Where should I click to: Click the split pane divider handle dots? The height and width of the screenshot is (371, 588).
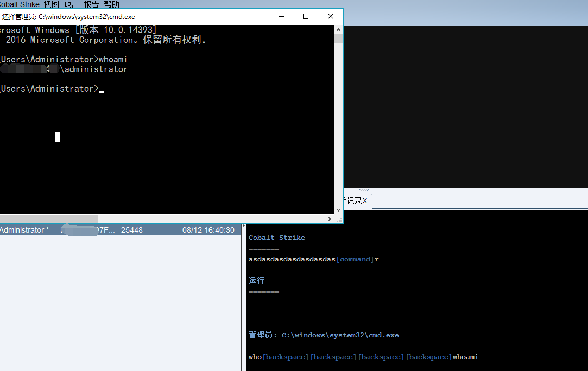point(243,304)
